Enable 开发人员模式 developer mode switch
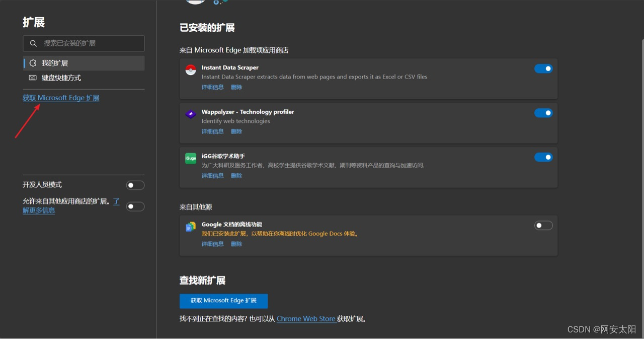 point(135,185)
